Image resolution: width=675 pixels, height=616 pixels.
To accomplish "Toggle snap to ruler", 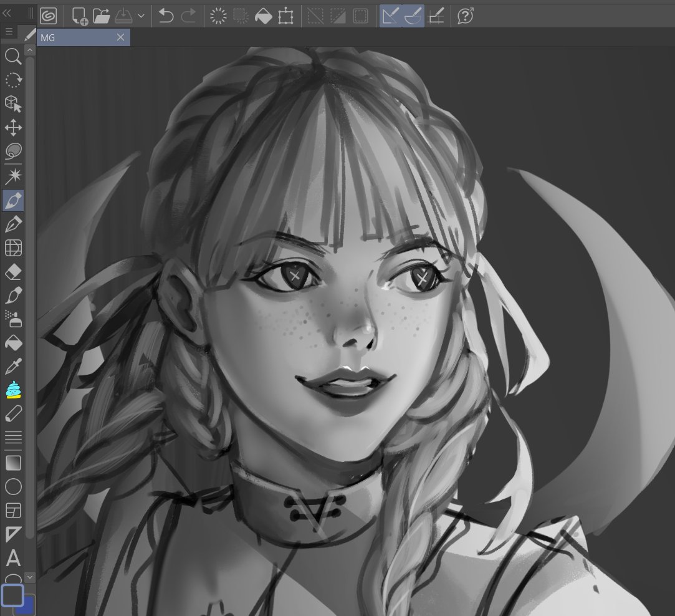I will [x=390, y=16].
